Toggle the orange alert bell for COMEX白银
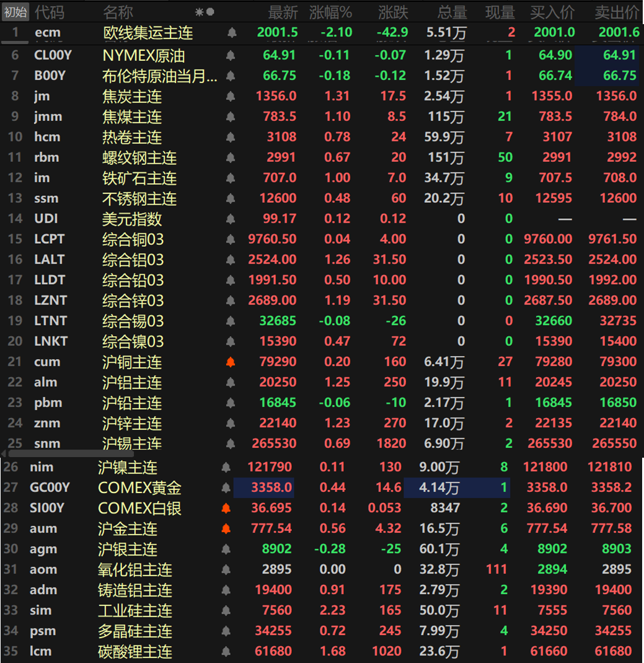This screenshot has height=663, width=644. pyautogui.click(x=226, y=508)
